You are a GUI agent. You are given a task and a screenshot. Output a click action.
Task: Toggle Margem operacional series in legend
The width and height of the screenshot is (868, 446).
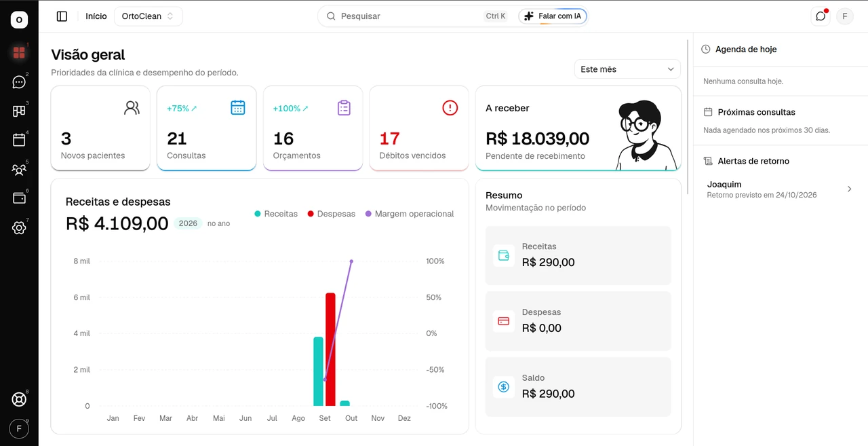point(410,214)
